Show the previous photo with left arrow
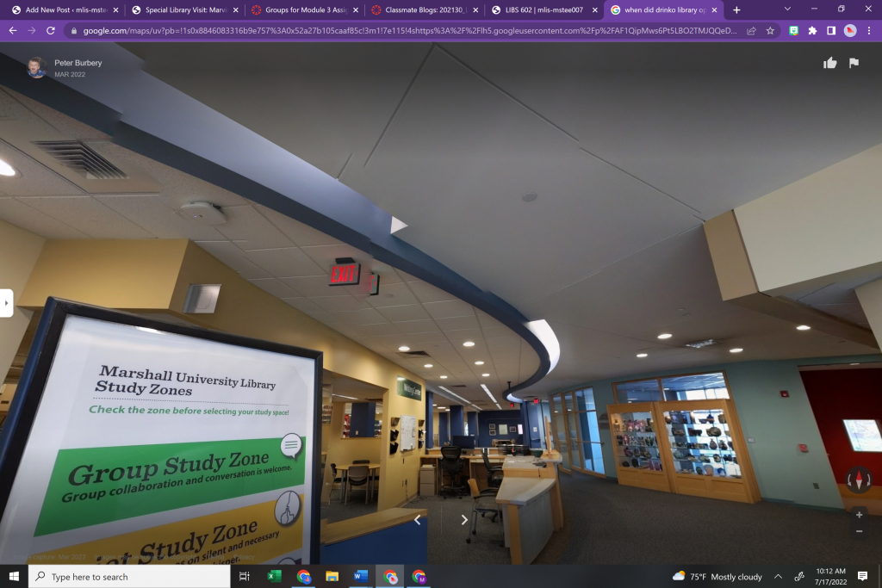 coord(418,520)
